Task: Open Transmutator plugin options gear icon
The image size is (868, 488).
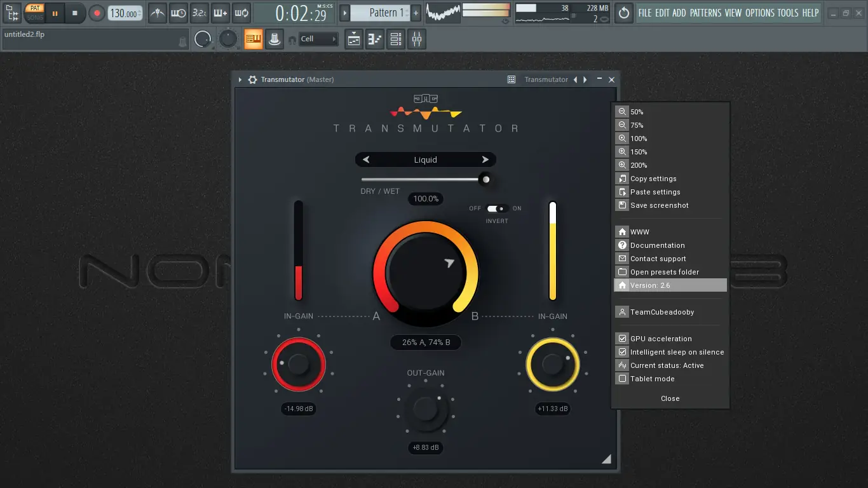Action: point(252,79)
